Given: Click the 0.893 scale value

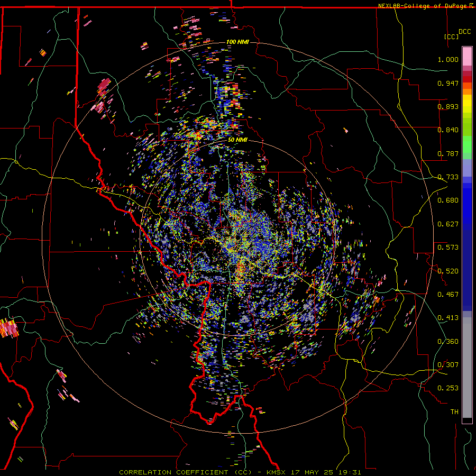Looking at the screenshot, I should 448,106.
